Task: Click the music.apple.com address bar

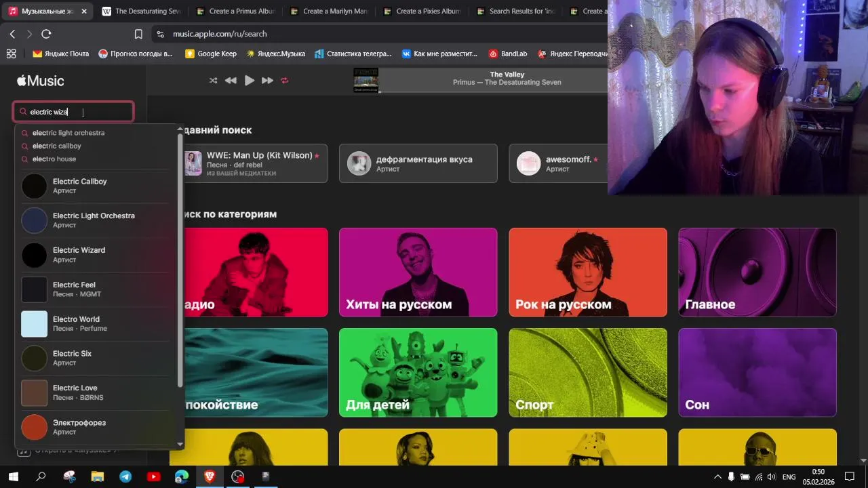Action: [380, 34]
